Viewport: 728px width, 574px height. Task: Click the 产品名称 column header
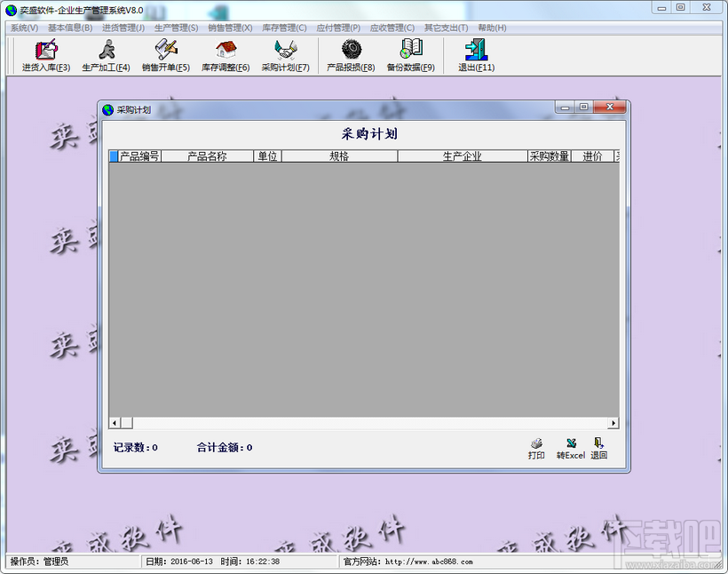207,156
